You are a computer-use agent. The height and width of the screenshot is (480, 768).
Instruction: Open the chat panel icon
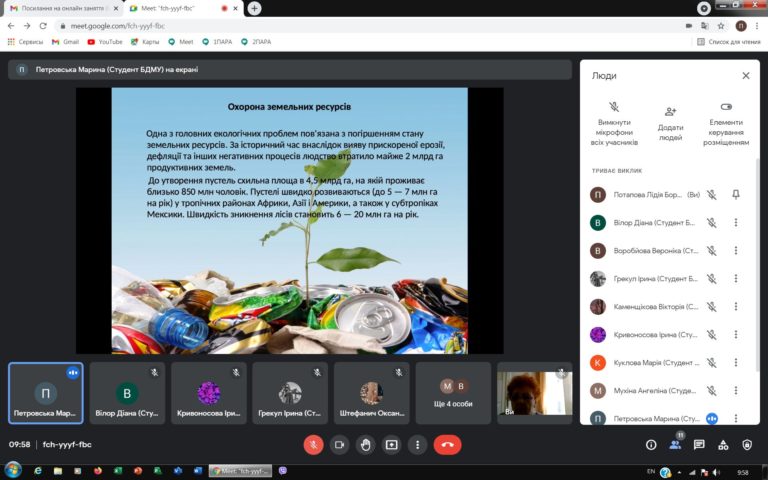pos(699,445)
